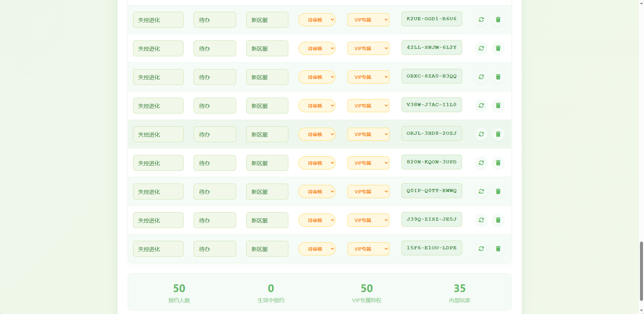Expand the VIP专属 dropdown in the 15F6 row
Image resolution: width=644 pixels, height=314 pixels.
[x=368, y=249]
